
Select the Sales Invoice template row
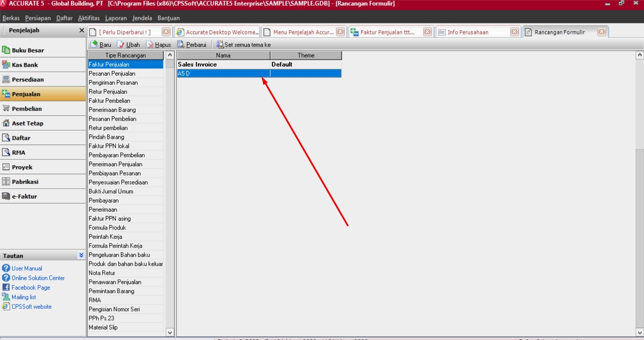pyautogui.click(x=259, y=64)
